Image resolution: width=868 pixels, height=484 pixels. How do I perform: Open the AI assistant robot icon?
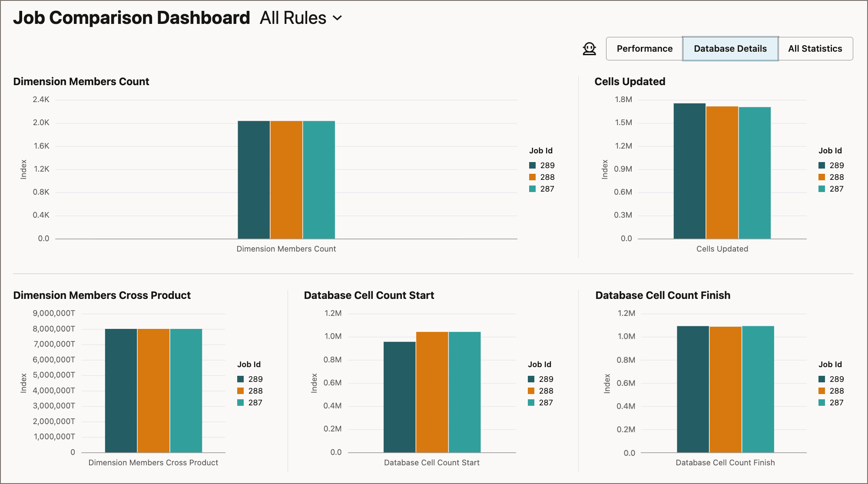point(589,49)
